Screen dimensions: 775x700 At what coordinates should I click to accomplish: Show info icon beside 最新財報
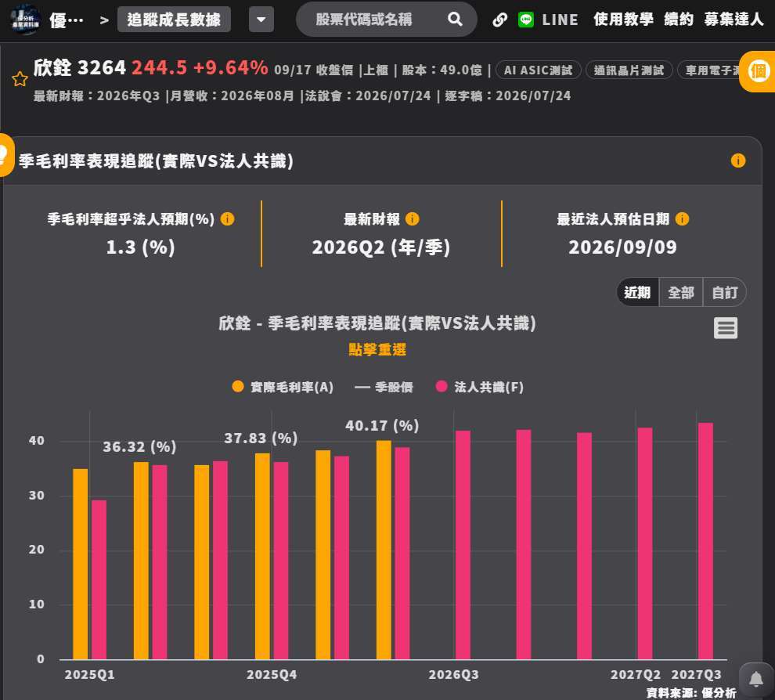tap(413, 218)
